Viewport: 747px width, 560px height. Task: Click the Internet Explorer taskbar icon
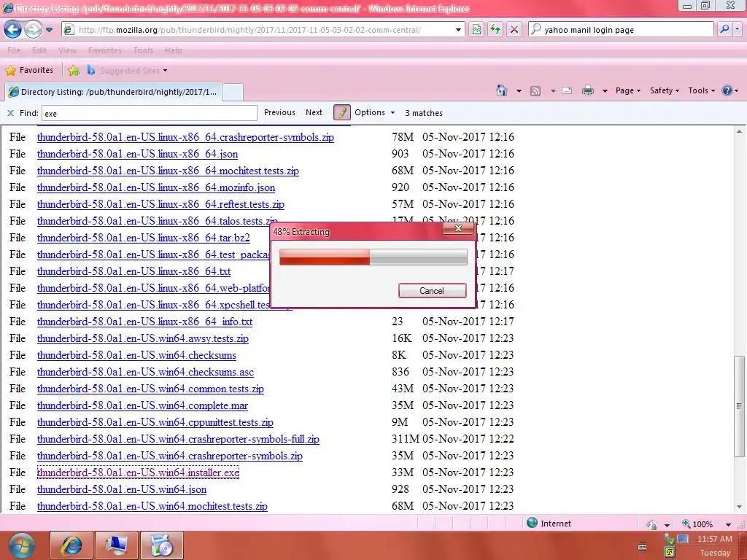(71, 545)
